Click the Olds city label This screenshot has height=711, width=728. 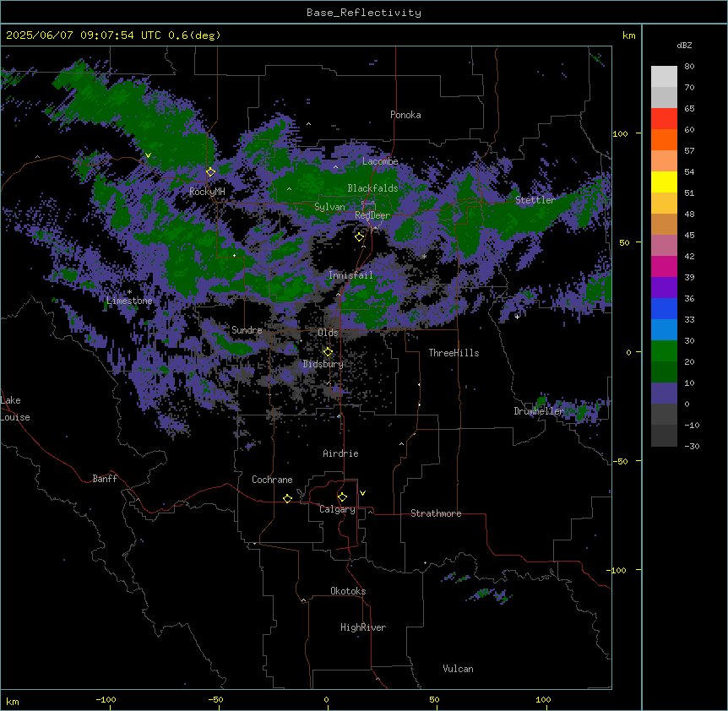point(328,333)
